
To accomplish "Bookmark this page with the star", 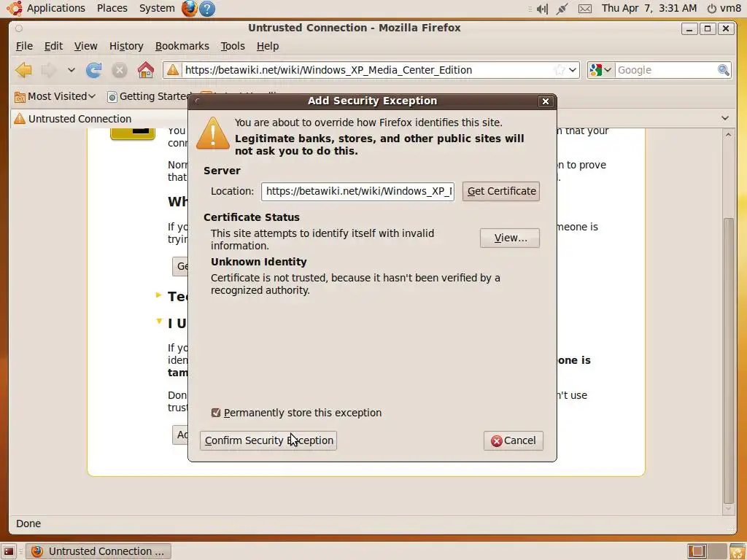I will click(560, 70).
